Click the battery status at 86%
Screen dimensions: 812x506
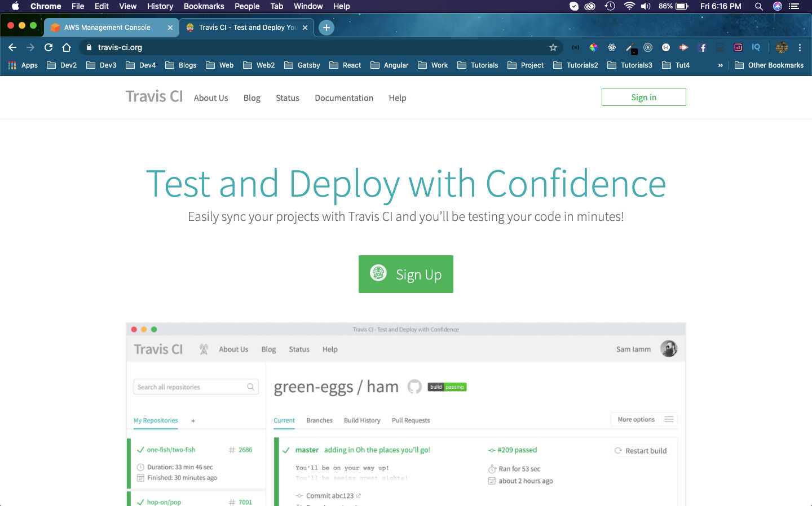coord(673,6)
